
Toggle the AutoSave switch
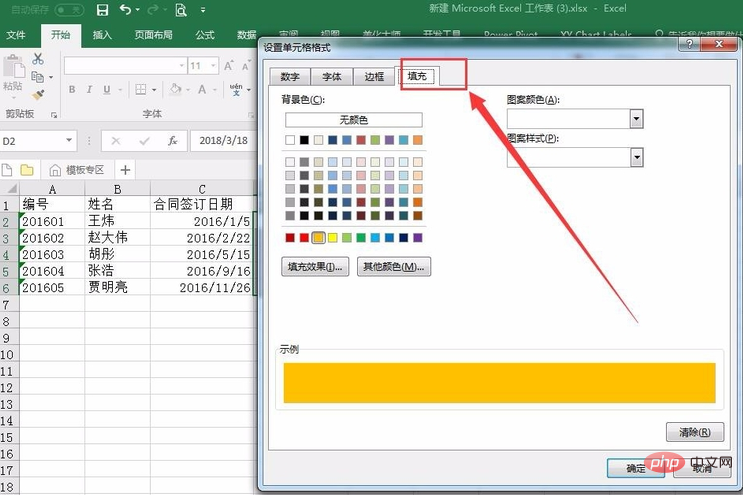point(69,9)
